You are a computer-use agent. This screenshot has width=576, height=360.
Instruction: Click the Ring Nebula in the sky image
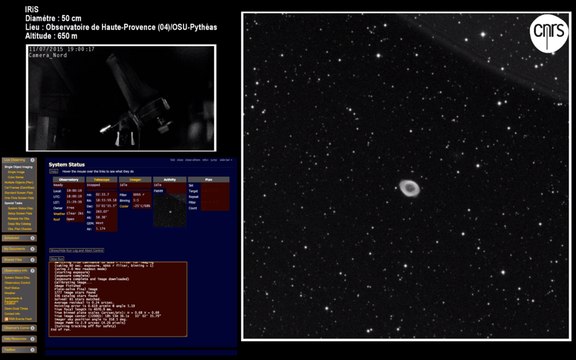coord(409,188)
